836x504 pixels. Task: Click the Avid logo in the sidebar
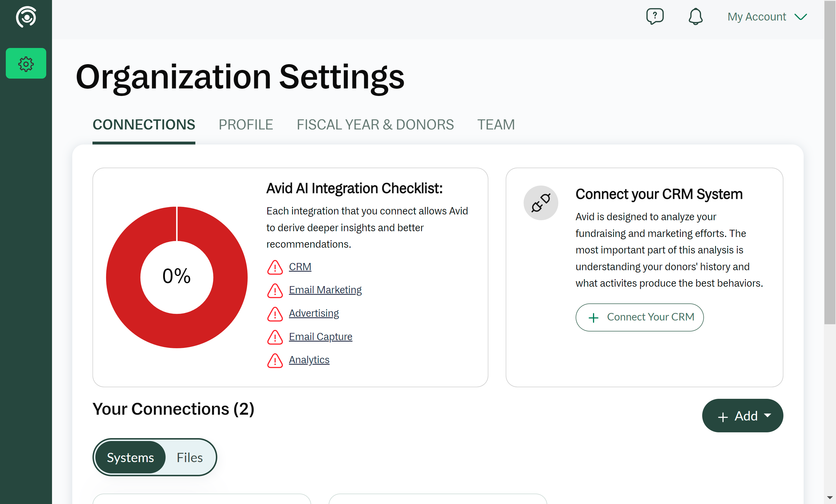[26, 17]
